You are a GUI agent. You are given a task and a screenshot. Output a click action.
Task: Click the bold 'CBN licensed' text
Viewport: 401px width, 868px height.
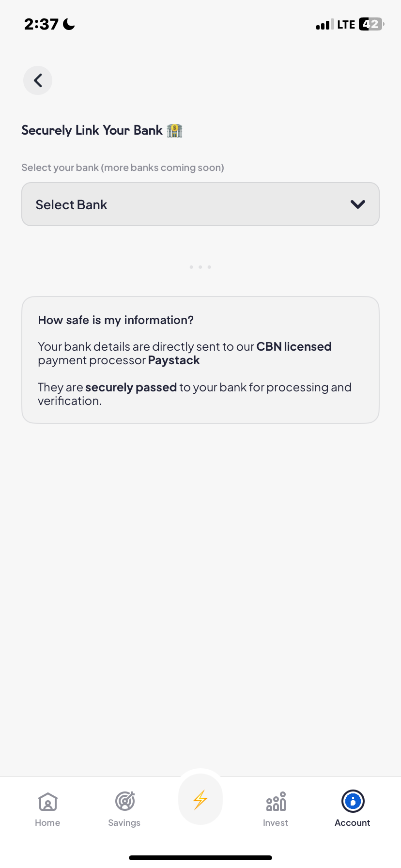click(x=294, y=347)
